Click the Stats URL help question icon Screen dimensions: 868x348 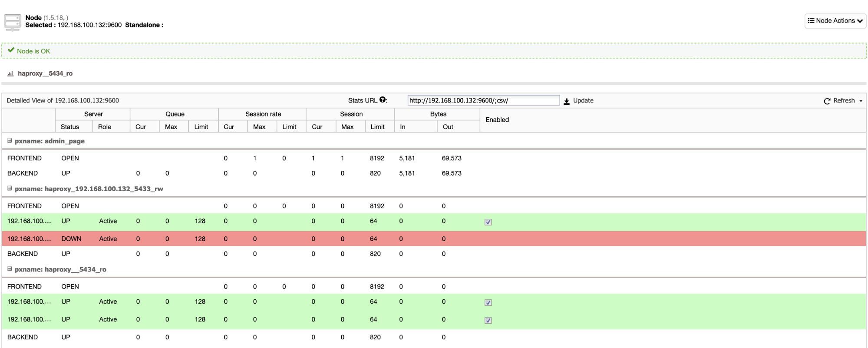(x=383, y=100)
